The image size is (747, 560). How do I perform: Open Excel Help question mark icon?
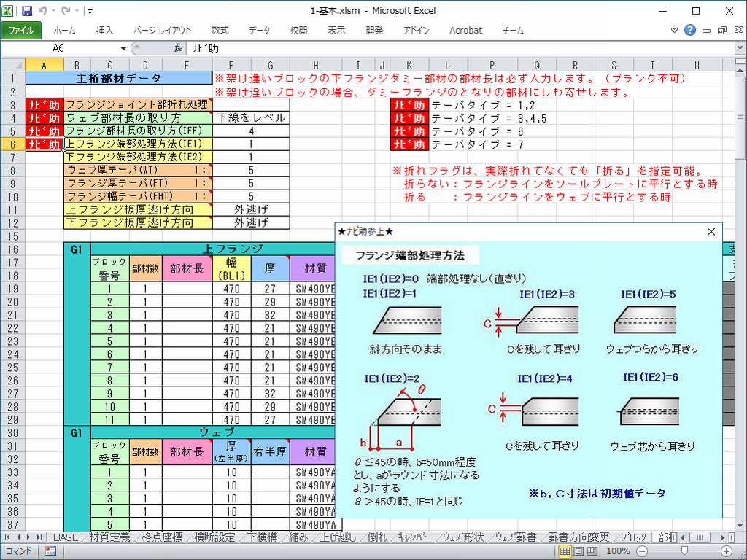pos(689,31)
